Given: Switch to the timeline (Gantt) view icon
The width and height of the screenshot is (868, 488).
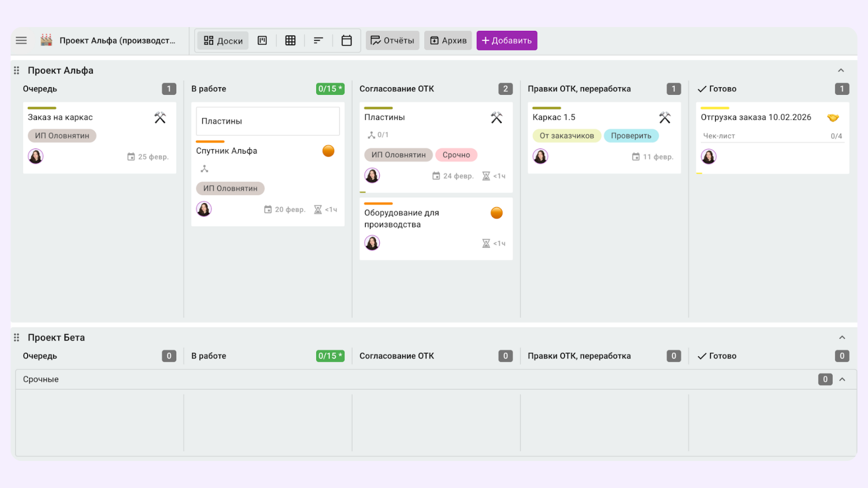Looking at the screenshot, I should tap(318, 41).
